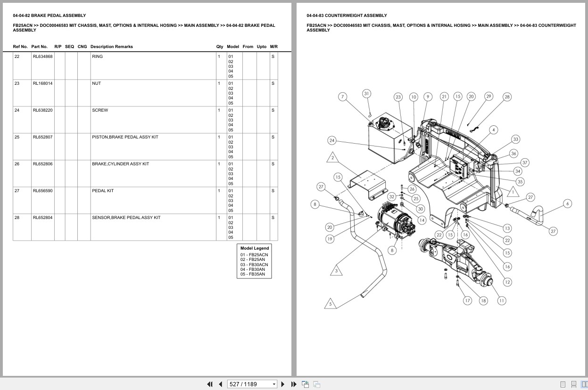Click diagram callout 6
This screenshot has width=588, height=390.
[568, 203]
